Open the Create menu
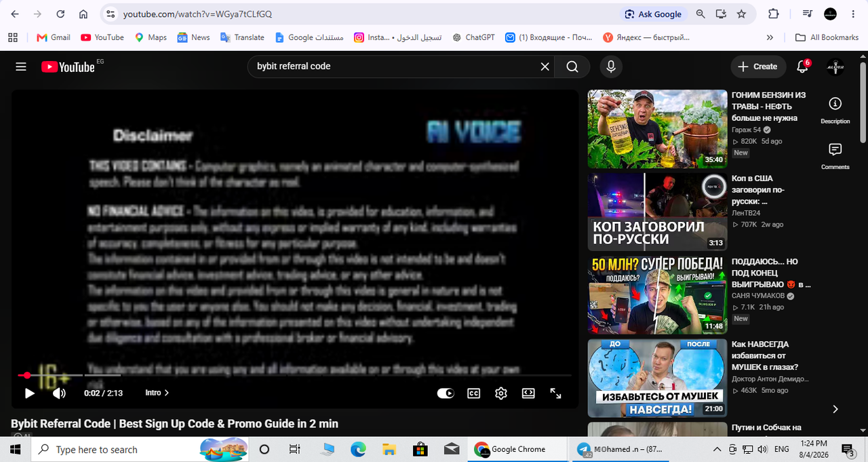Screen dimensions: 868x462 pos(758,66)
